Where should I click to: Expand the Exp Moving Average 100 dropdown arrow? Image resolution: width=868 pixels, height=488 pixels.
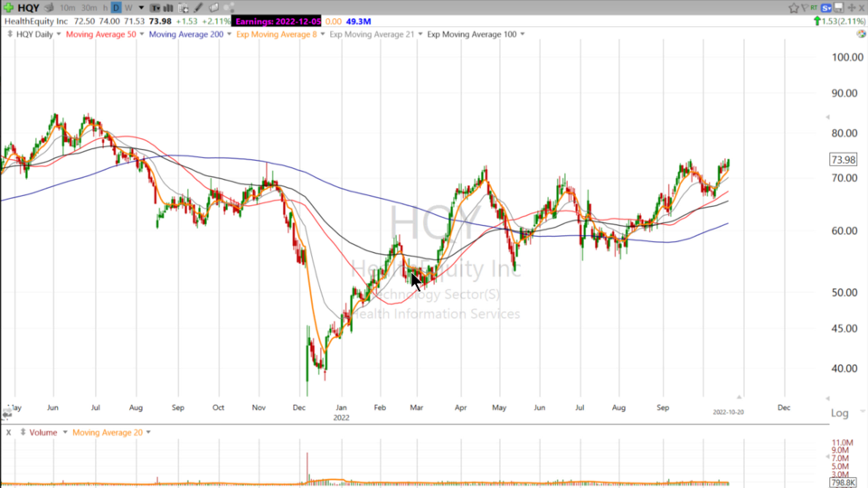coord(522,34)
